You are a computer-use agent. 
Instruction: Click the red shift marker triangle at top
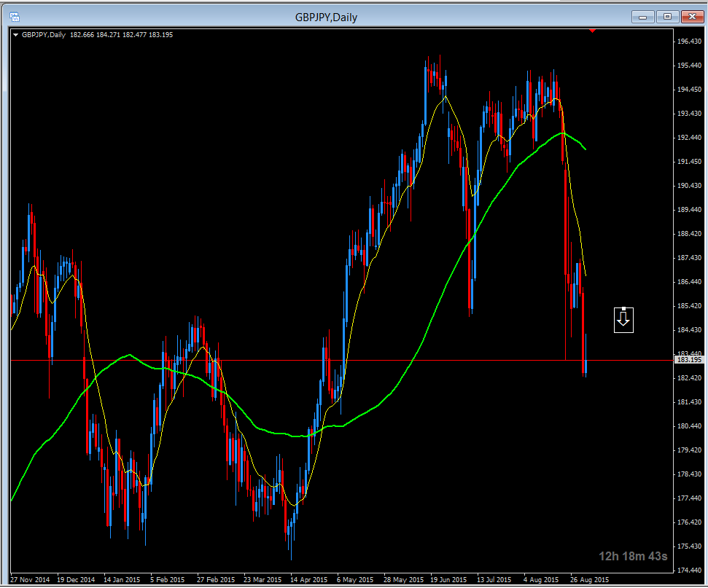592,30
